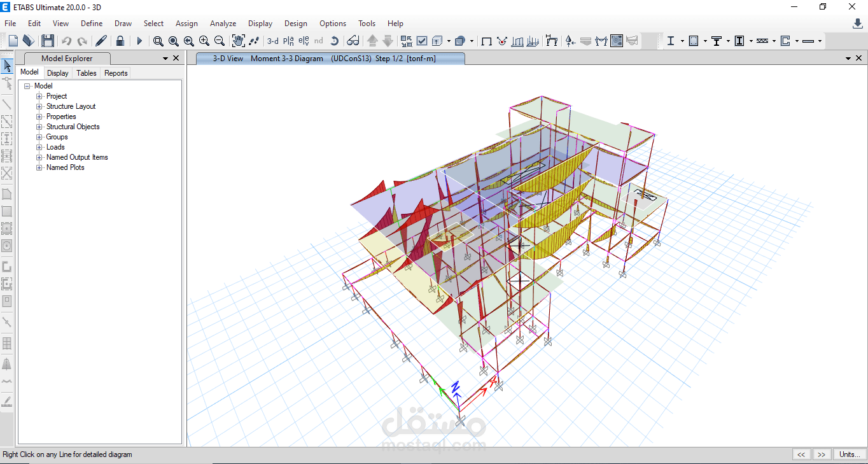
Task: Open Model Explorer panel dropdown arrow
Action: (x=165, y=58)
